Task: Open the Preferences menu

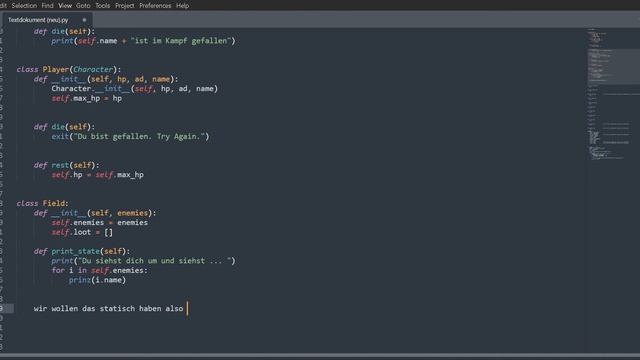Action: click(x=155, y=6)
